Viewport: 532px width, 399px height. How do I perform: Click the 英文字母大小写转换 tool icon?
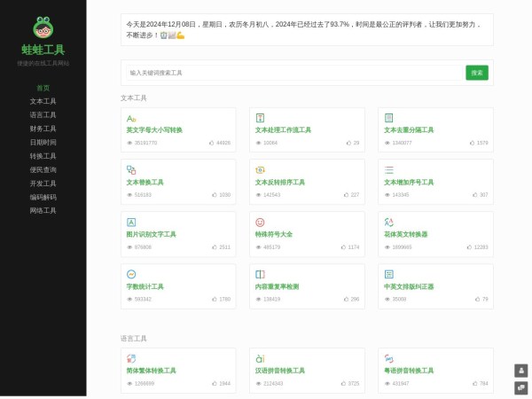click(x=131, y=118)
